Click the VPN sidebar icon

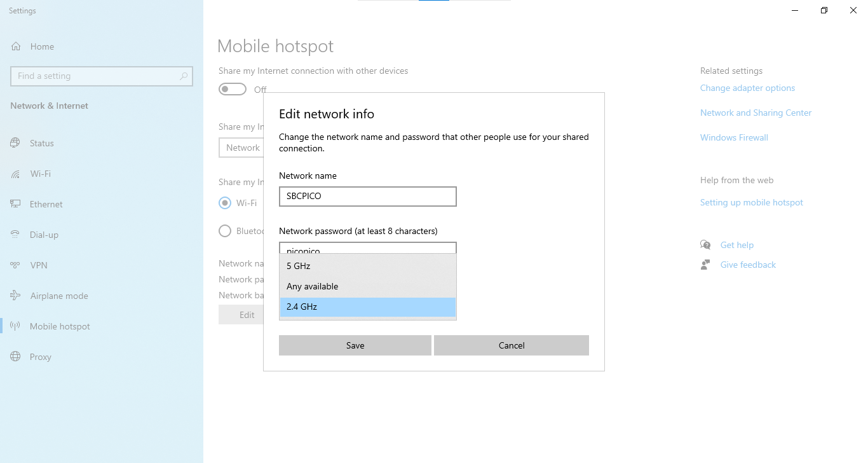pyautogui.click(x=15, y=265)
